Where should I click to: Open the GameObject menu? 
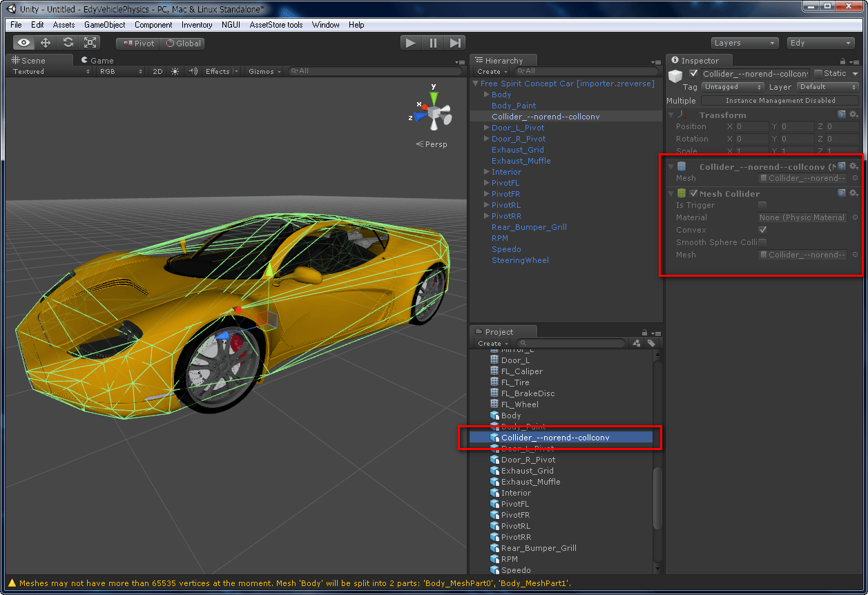104,25
